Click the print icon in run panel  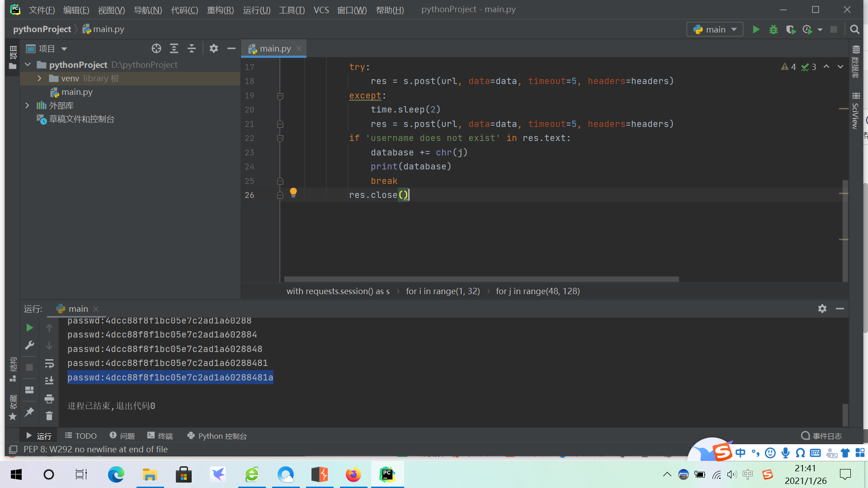tap(49, 399)
